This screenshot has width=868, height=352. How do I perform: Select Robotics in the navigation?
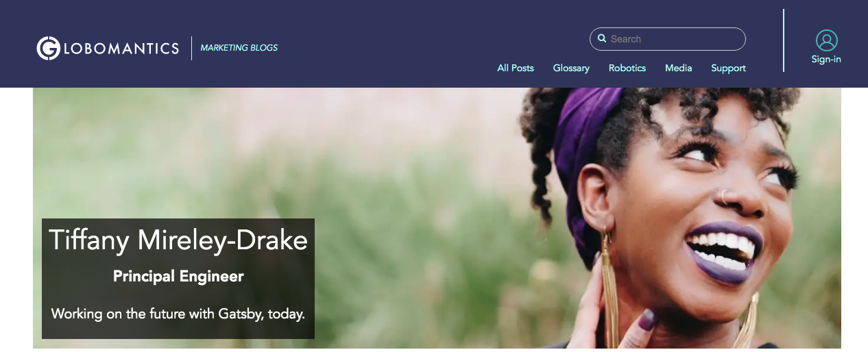[x=627, y=68]
